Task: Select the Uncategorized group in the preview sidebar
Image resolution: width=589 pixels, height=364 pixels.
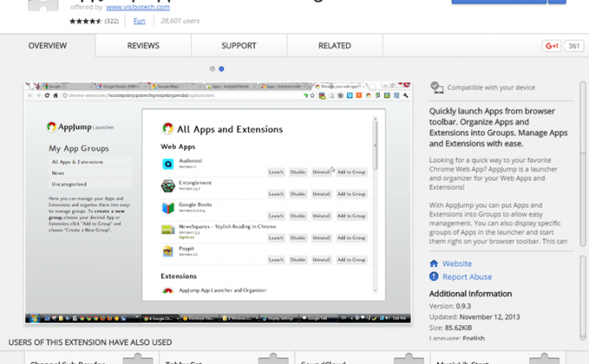Action: point(90,184)
